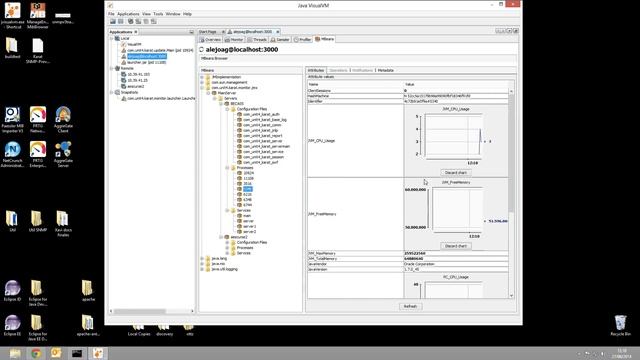This screenshot has height=360, width=640.
Task: Select the MBeans tab
Action: tap(324, 39)
